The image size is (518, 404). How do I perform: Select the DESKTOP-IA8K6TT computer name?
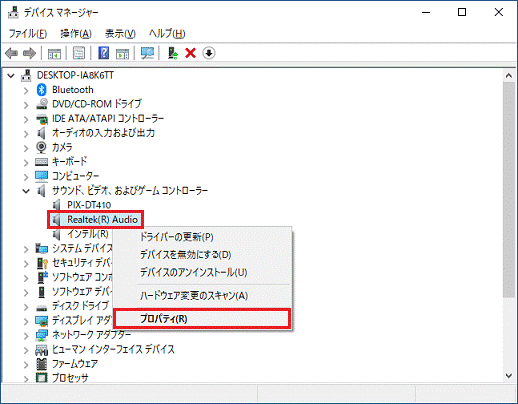click(x=75, y=75)
